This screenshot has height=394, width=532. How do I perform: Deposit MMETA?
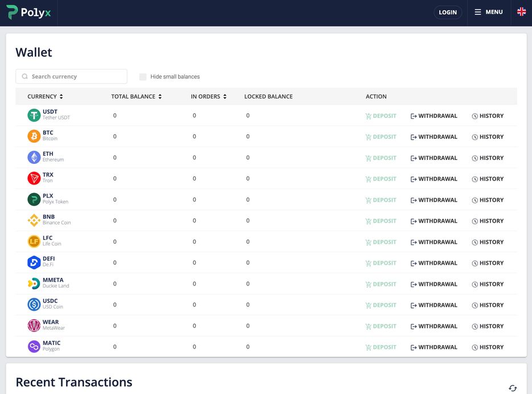(x=381, y=284)
